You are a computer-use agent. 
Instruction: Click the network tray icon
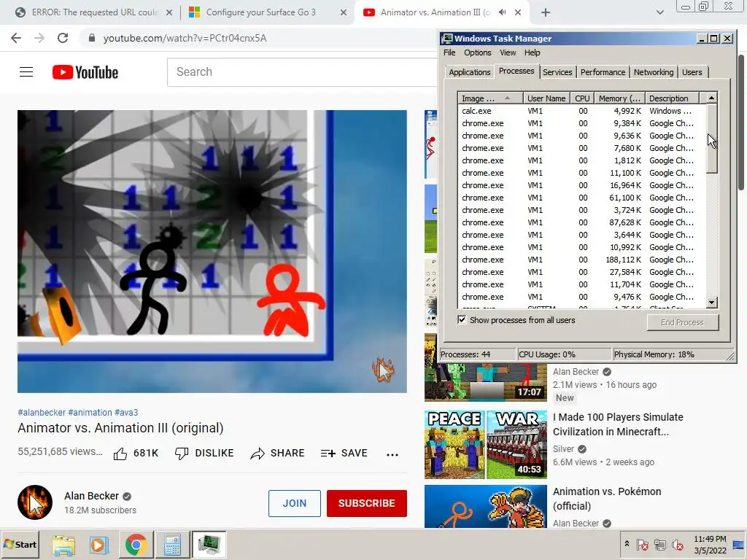point(659,544)
